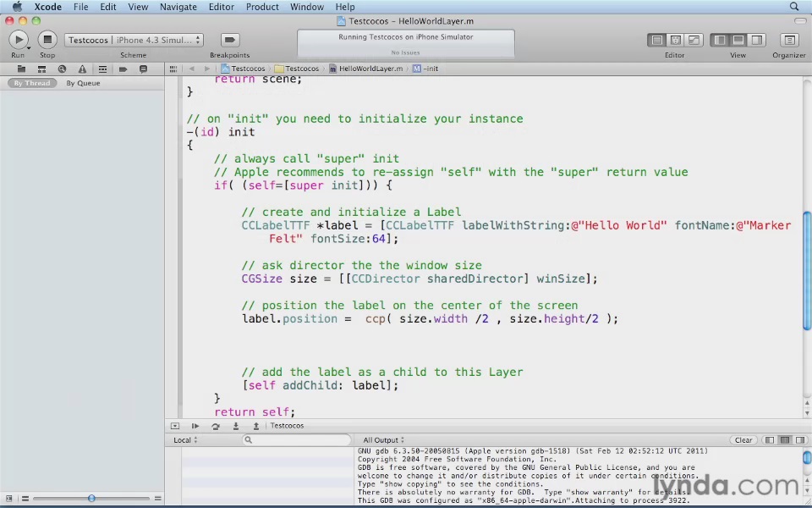This screenshot has height=508, width=812.
Task: Click the code editor vertical scrollbar
Action: point(807,269)
